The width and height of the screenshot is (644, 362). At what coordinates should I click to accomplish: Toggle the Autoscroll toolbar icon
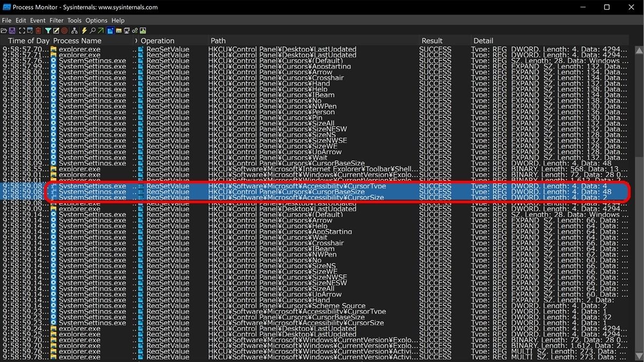(x=30, y=31)
